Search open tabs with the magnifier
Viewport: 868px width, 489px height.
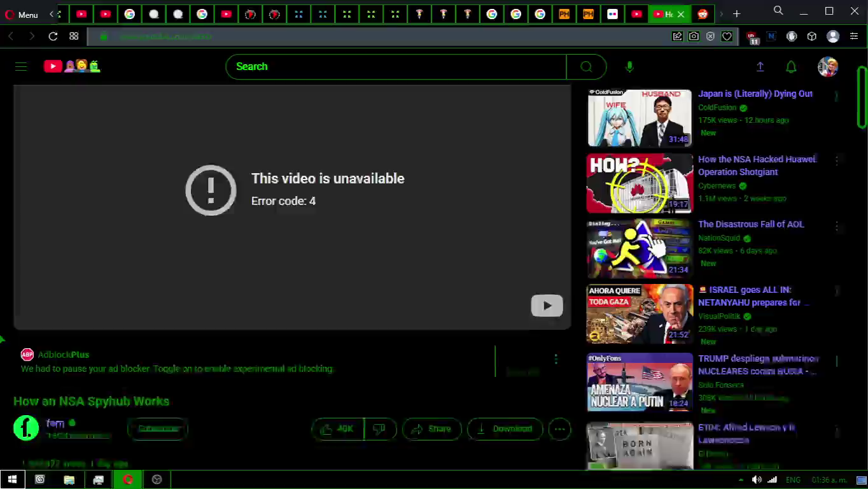778,11
